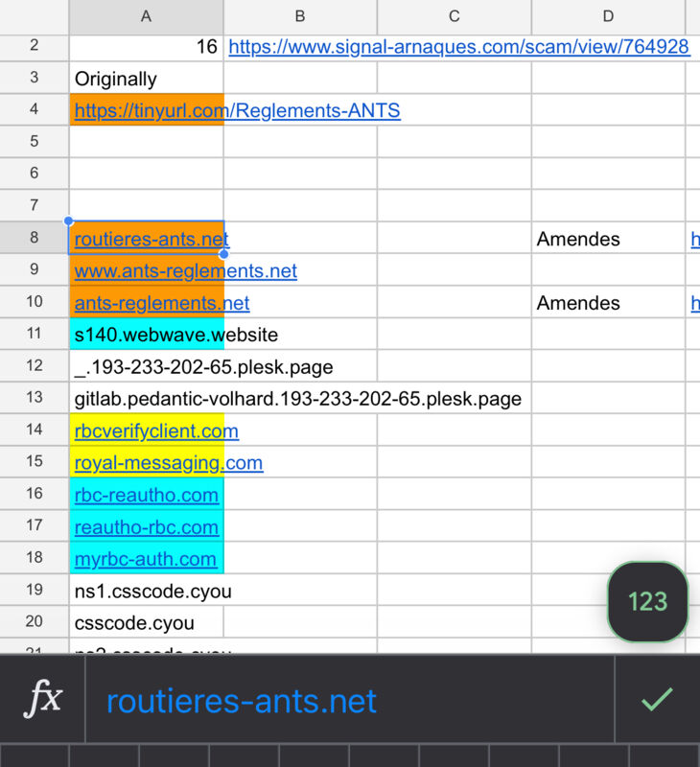Select the ns1.csscode.cyou cell
Screen dimensions: 700x767
pos(147,591)
